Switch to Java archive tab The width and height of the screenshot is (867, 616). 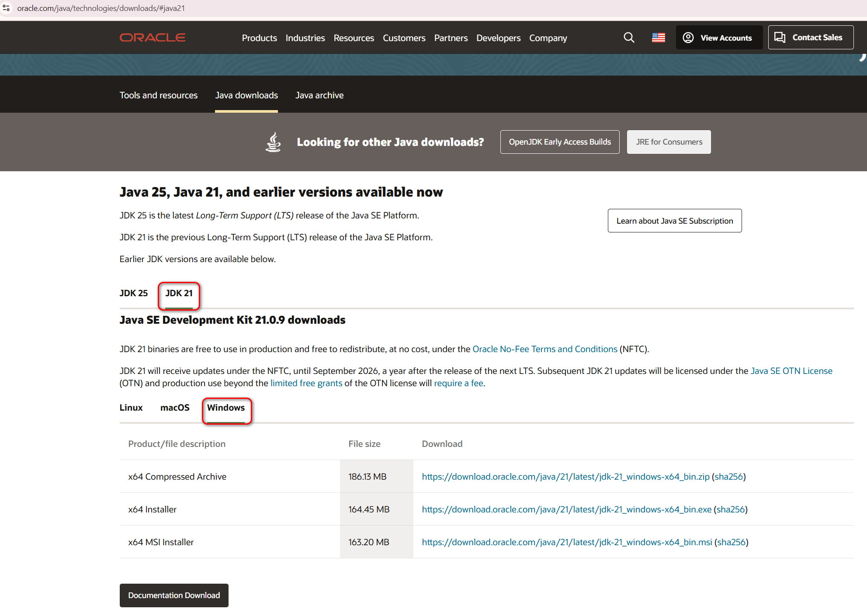pyautogui.click(x=319, y=95)
